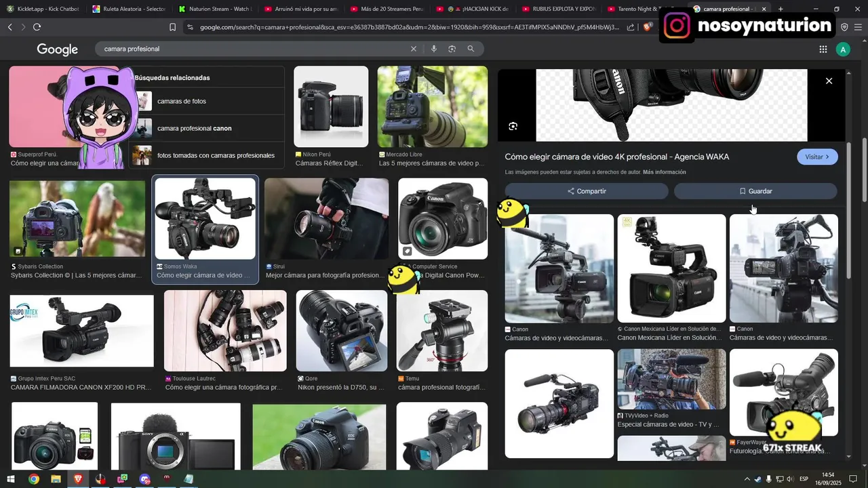Bookmark this page in the address bar
Image resolution: width=868 pixels, height=488 pixels.
172,27
